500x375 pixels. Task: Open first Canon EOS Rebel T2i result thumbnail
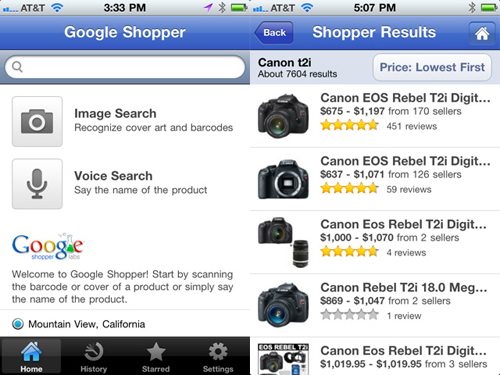pyautogui.click(x=283, y=116)
